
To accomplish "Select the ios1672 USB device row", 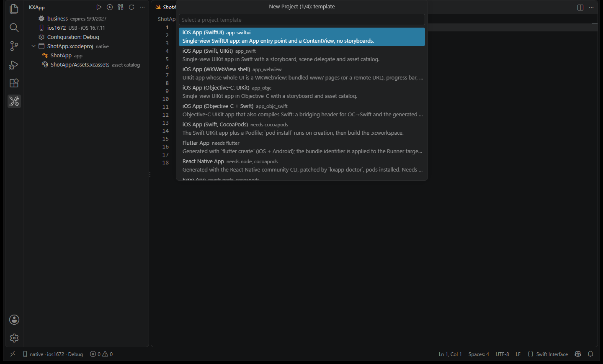I will point(86,28).
